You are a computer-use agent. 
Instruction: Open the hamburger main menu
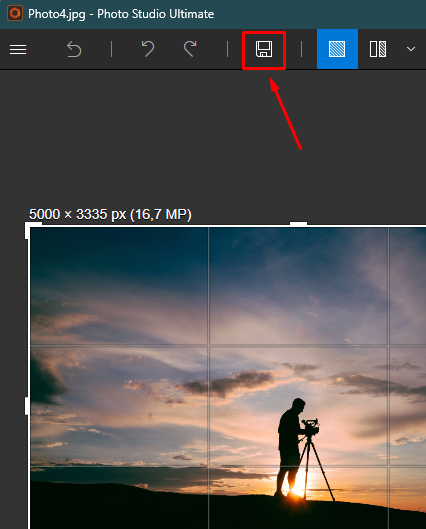[x=18, y=50]
